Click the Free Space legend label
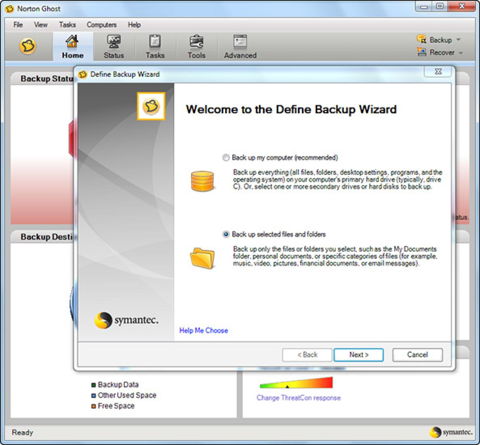 pyautogui.click(x=116, y=406)
